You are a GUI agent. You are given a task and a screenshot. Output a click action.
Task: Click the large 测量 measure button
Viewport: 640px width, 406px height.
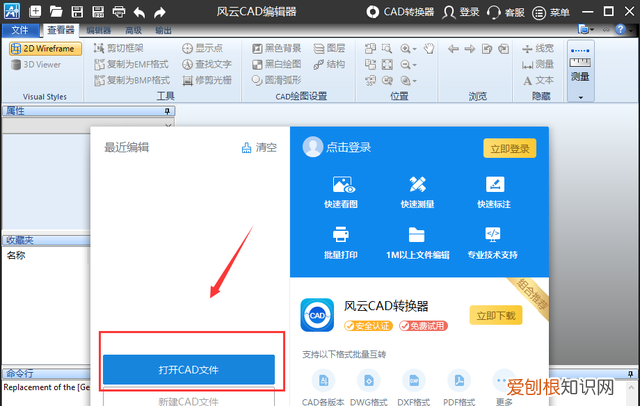coord(580,64)
